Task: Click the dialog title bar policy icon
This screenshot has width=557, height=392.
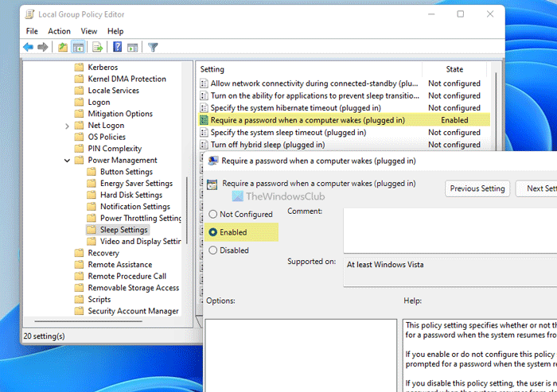Action: (213, 161)
